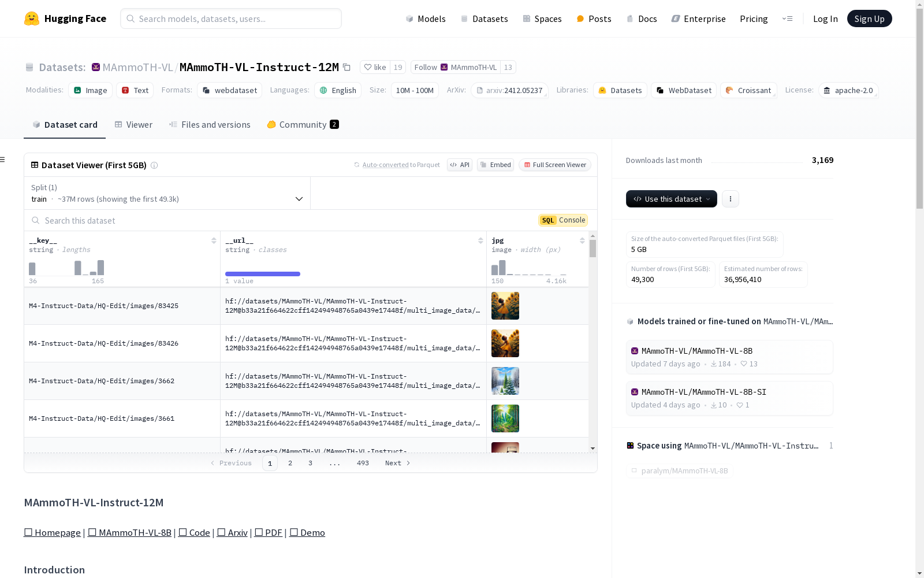Open Models in the top navigation
Viewport: 924px width, 578px height.
coord(426,18)
